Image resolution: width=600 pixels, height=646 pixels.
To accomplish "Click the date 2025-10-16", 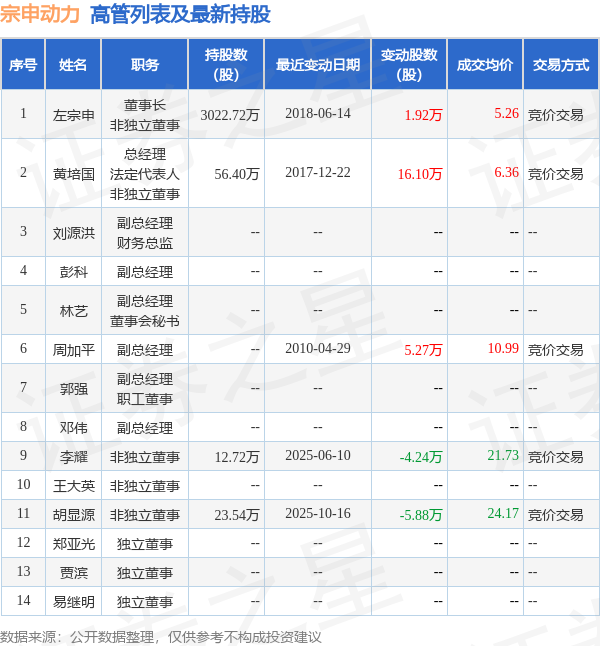I will (x=318, y=513).
